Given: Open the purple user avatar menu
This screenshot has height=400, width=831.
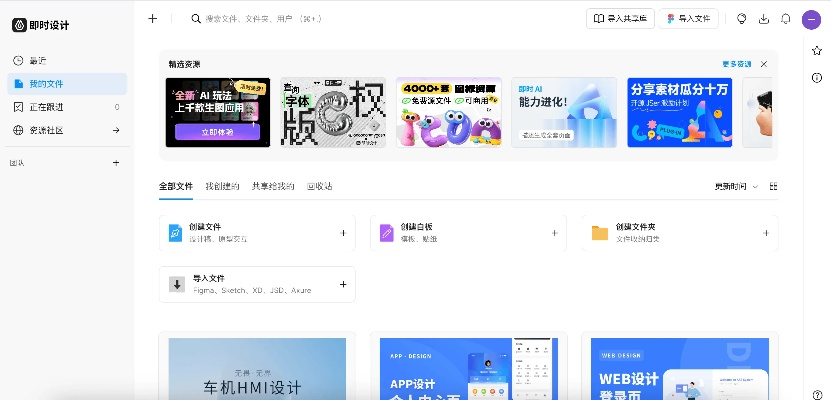Looking at the screenshot, I should 811,18.
